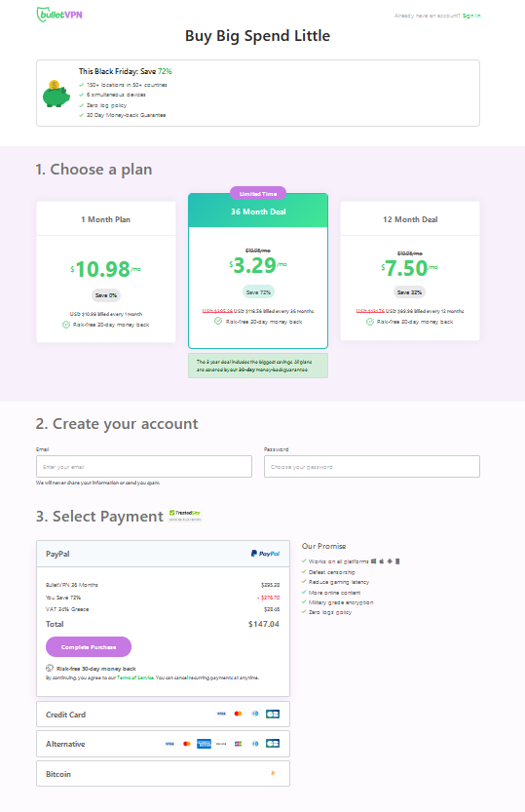Viewport: 525px width, 812px height.
Task: Focus the Email input field
Action: pos(144,467)
